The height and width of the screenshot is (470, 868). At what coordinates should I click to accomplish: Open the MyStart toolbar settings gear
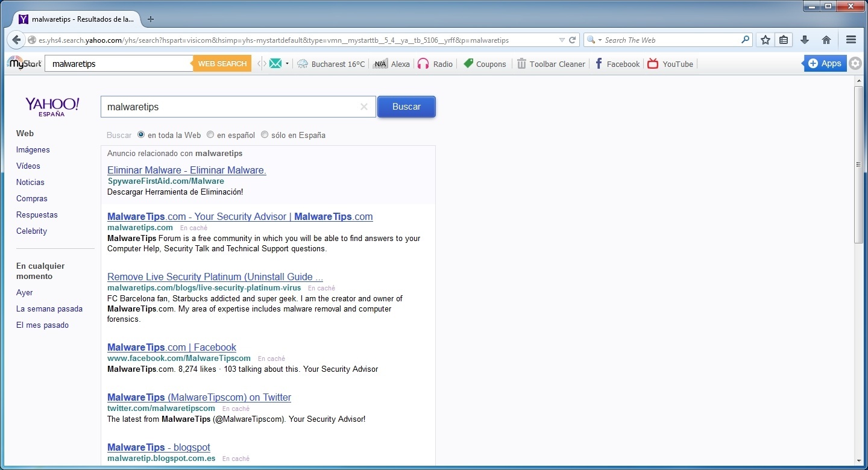click(x=855, y=63)
